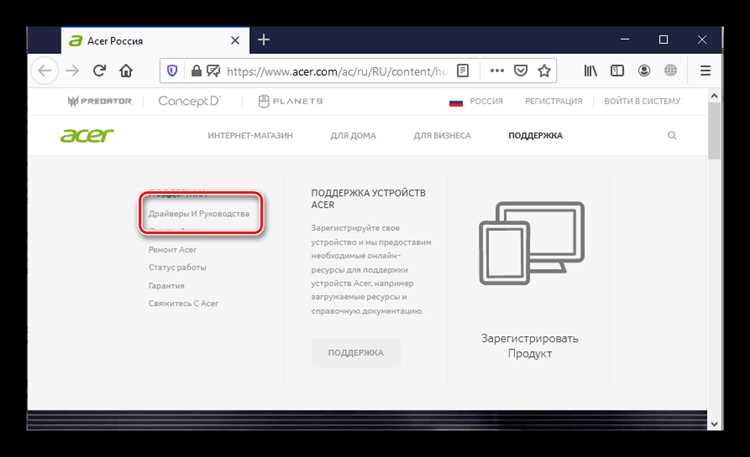
Task: Open page actions three-dot menu
Action: coord(497,71)
